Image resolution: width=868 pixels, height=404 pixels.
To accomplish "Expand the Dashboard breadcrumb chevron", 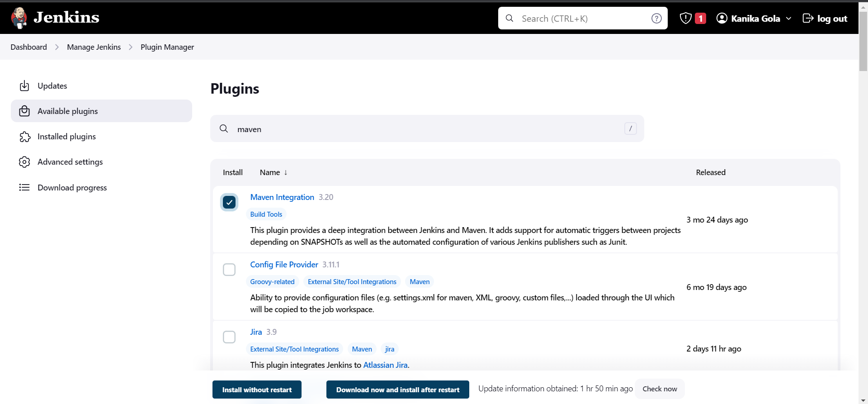I will point(57,47).
